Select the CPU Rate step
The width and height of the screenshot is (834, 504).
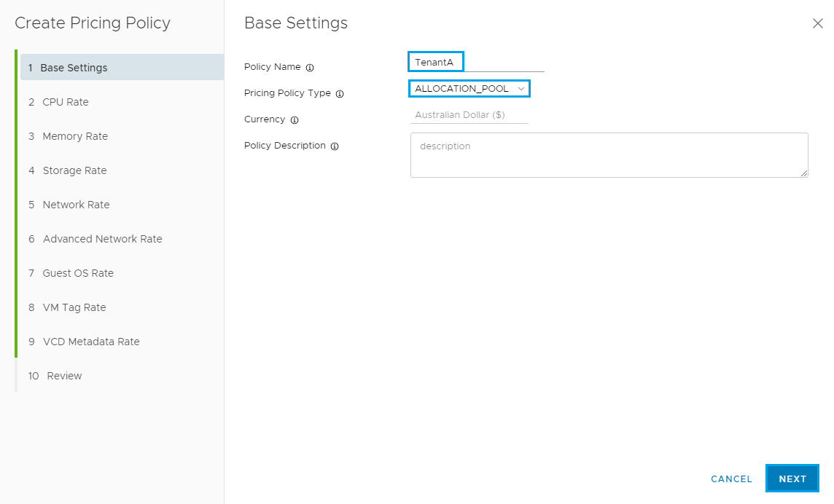click(66, 102)
